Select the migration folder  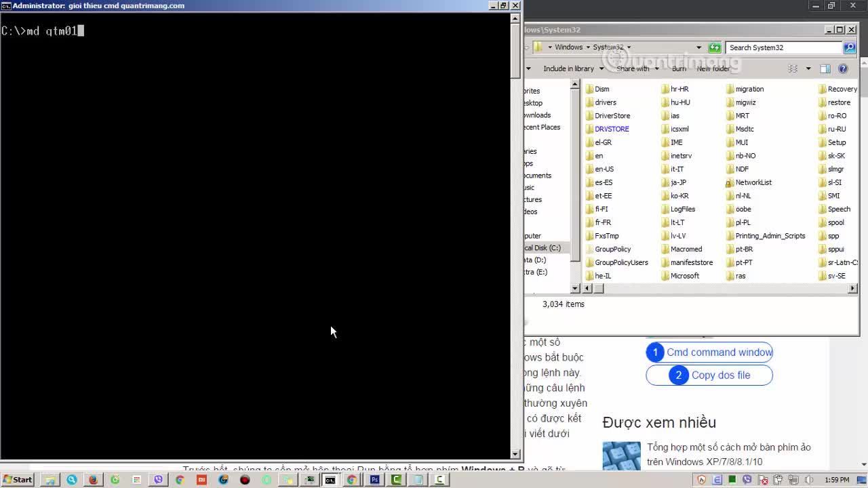[x=745, y=89]
